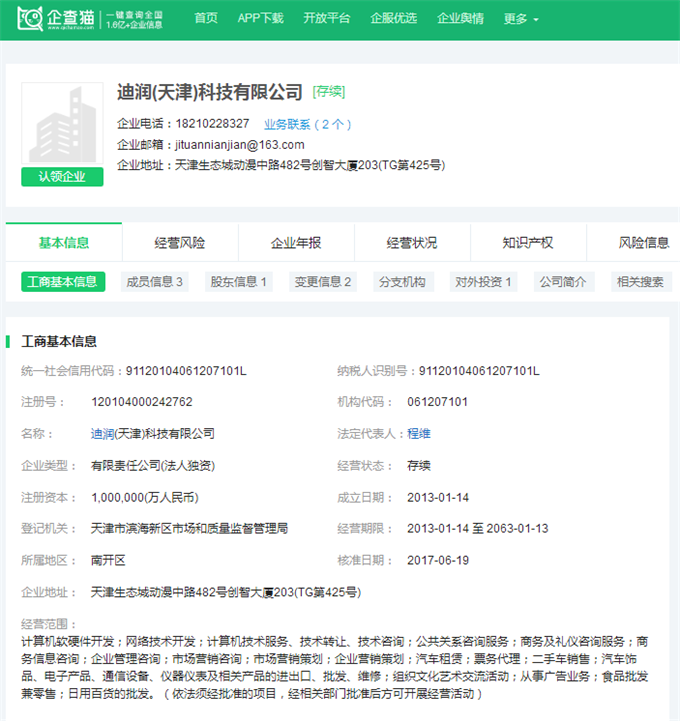Viewport: 680px width, 721px height.
Task: Go to APP下载 page
Action: pos(260,18)
